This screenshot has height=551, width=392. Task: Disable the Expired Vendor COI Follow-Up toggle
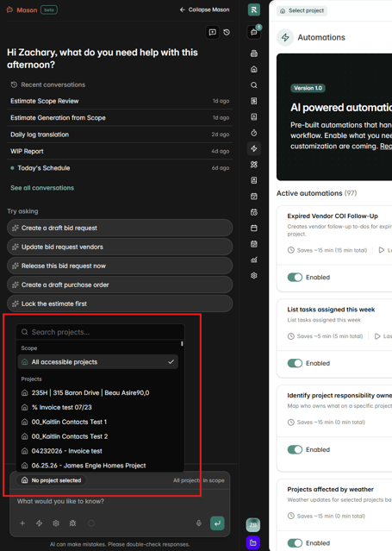(x=295, y=278)
